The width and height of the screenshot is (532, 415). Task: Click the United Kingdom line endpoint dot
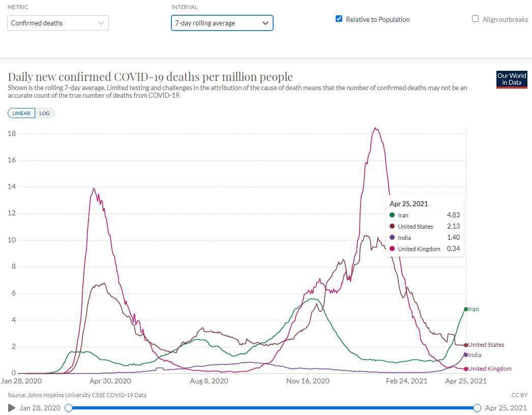click(466, 369)
